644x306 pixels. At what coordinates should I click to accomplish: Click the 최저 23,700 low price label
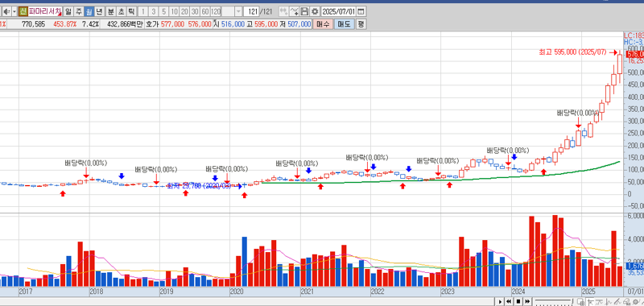pyautogui.click(x=200, y=186)
